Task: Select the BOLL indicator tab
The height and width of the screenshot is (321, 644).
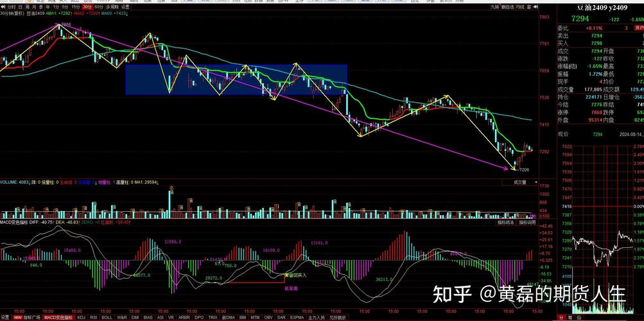Action: (x=107, y=317)
